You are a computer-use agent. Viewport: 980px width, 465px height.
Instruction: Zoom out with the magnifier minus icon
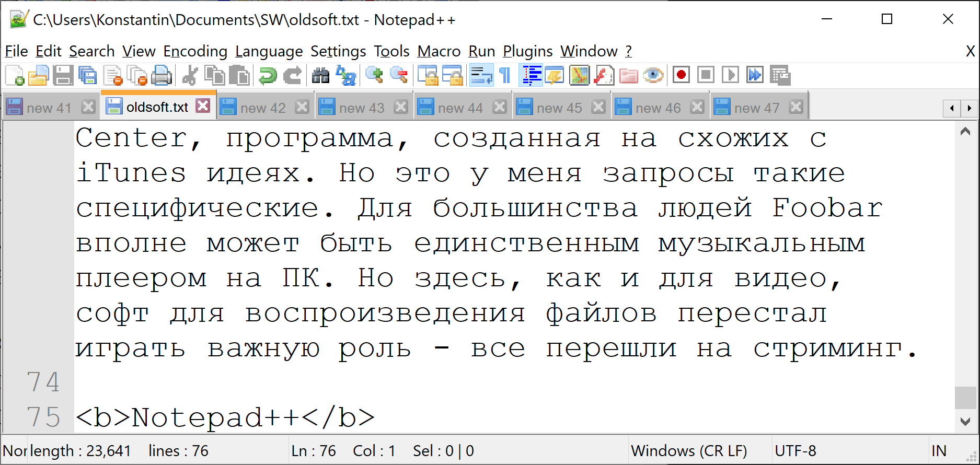point(399,76)
